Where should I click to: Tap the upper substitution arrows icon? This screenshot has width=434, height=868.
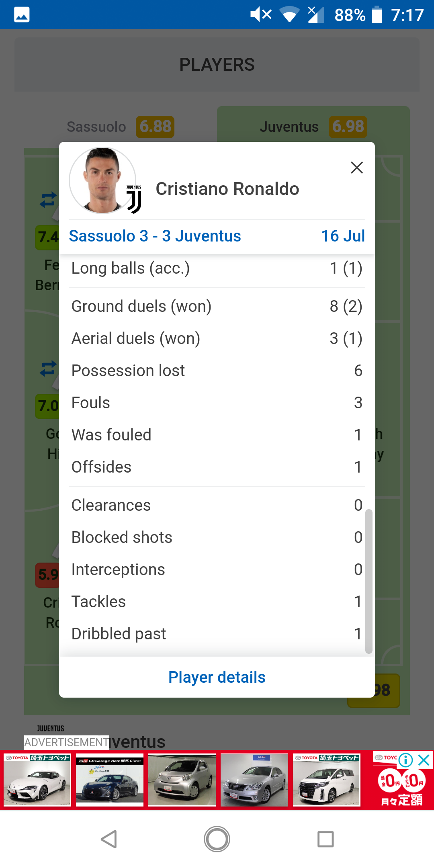coord(48,200)
